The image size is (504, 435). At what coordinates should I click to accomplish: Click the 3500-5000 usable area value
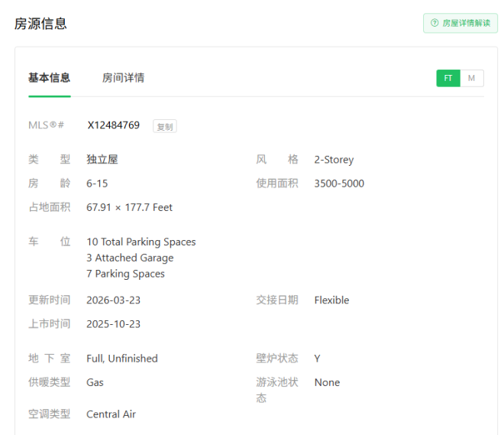tap(339, 183)
